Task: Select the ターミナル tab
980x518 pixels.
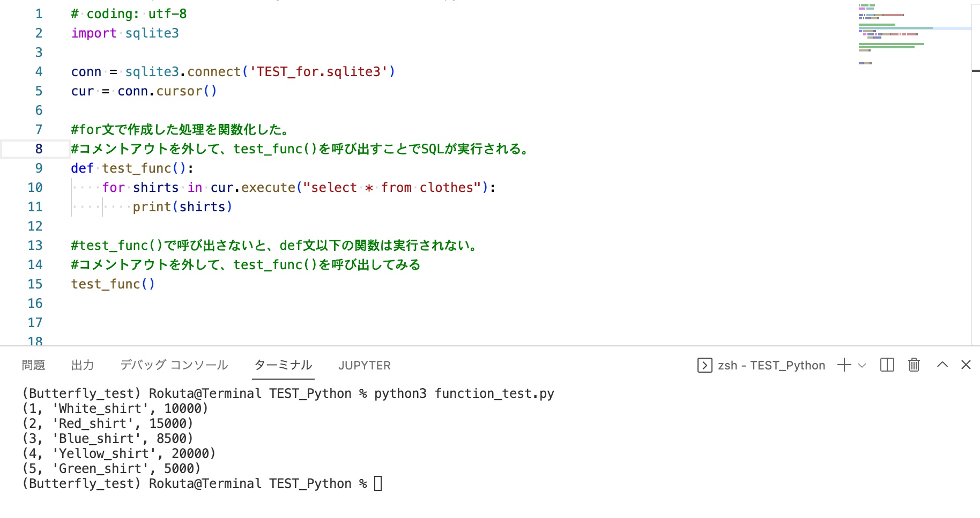Action: pos(283,365)
